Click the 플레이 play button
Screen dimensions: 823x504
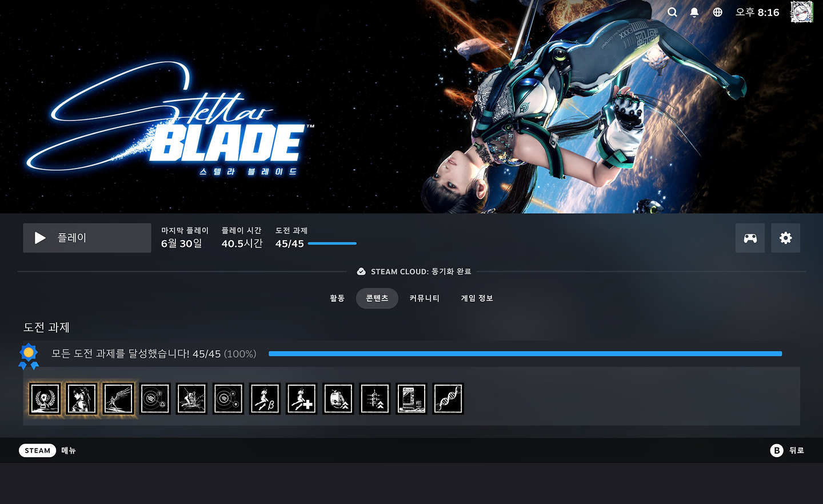point(87,238)
